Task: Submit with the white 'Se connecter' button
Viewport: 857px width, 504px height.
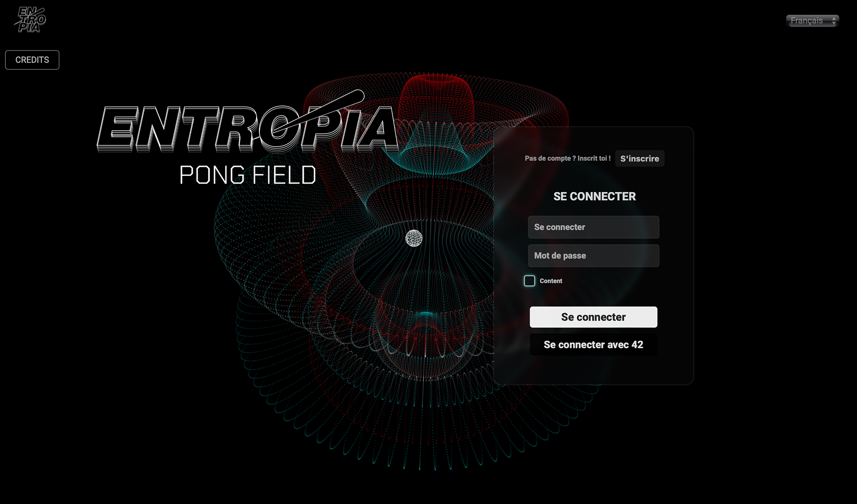Action: 593,317
